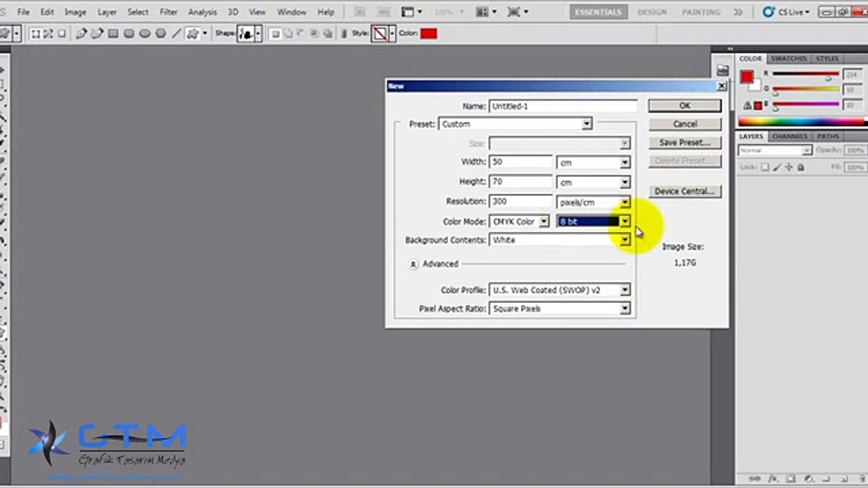This screenshot has height=488, width=868.
Task: Switch to the Styles tab
Action: click(x=827, y=59)
